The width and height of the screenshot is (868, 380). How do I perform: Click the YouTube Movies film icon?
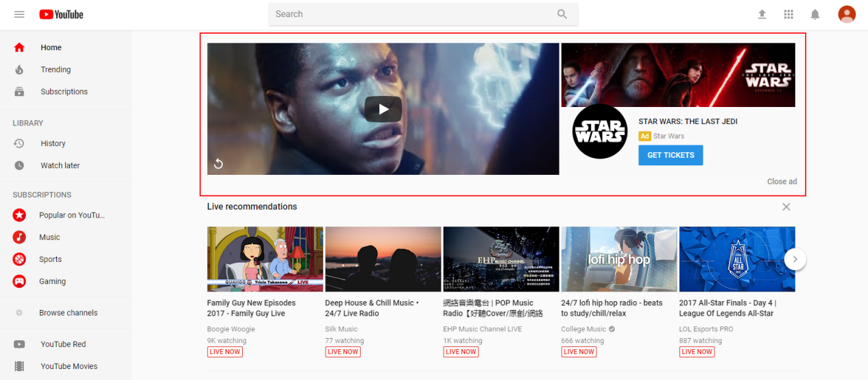(19, 366)
